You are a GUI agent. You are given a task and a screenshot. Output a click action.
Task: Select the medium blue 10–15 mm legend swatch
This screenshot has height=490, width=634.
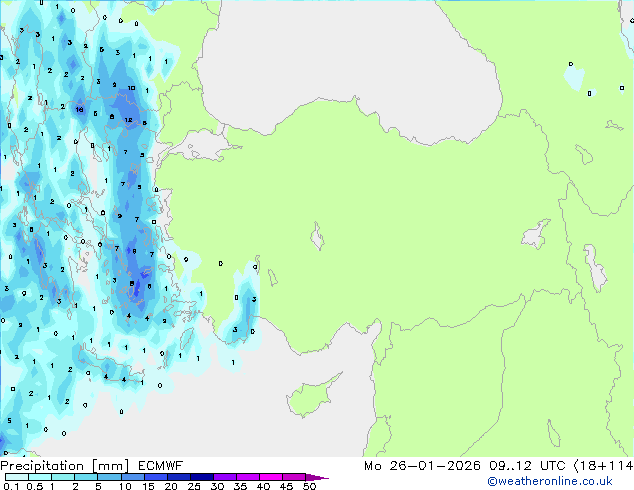(133, 477)
